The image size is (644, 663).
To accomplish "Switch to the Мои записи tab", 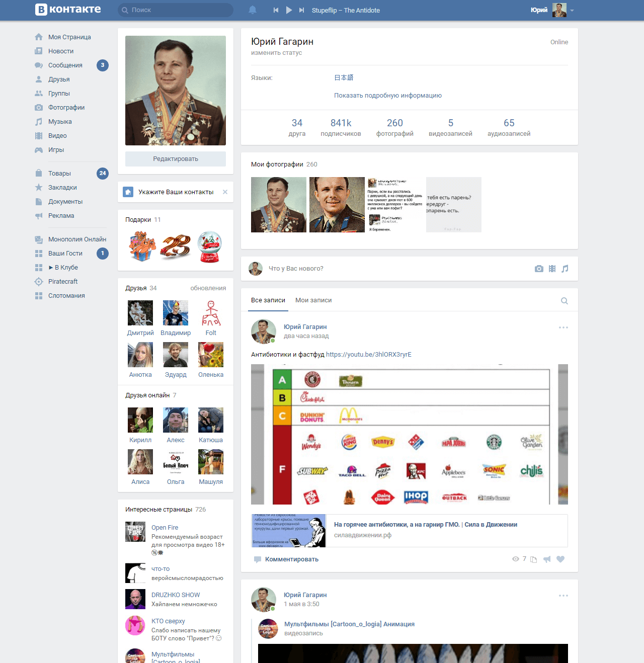I will click(x=313, y=300).
